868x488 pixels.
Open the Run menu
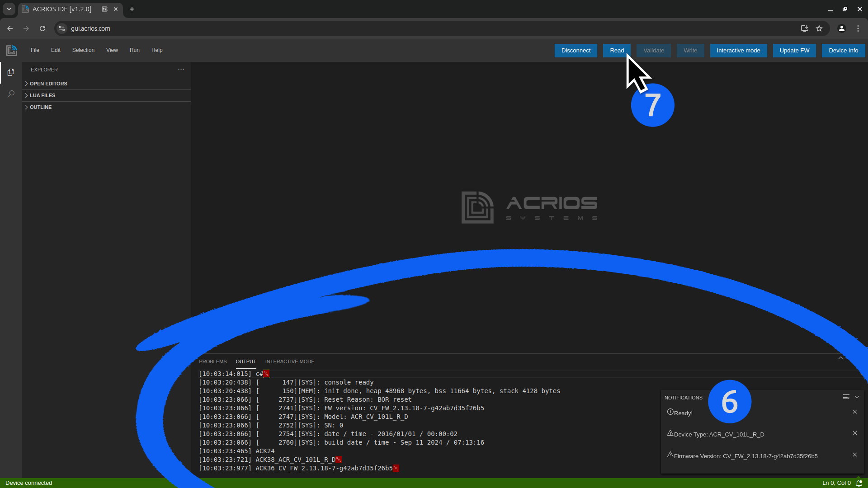[134, 50]
